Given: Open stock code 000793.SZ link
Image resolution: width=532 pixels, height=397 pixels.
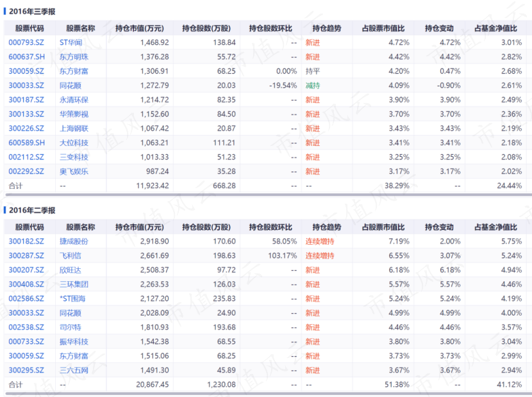Looking at the screenshot, I should pos(26,42).
